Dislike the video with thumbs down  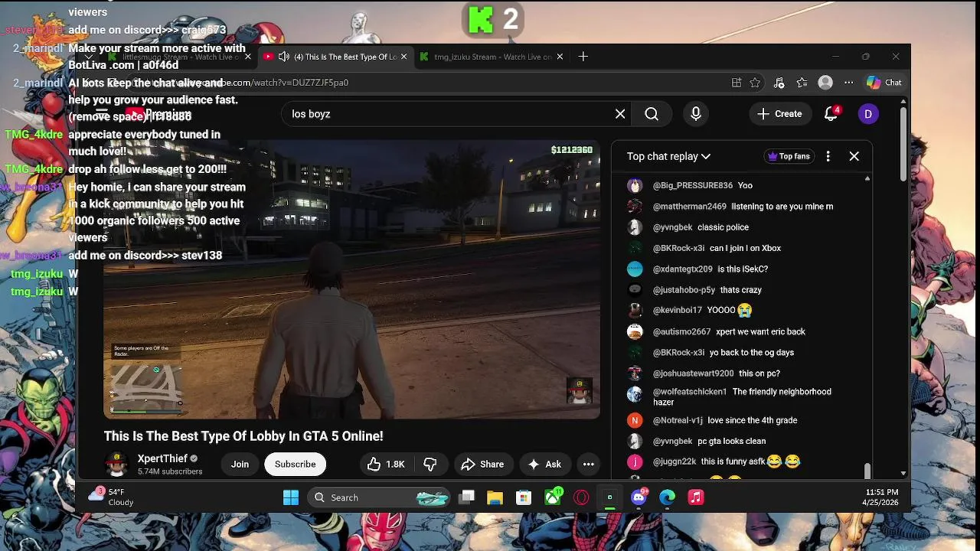[430, 465]
